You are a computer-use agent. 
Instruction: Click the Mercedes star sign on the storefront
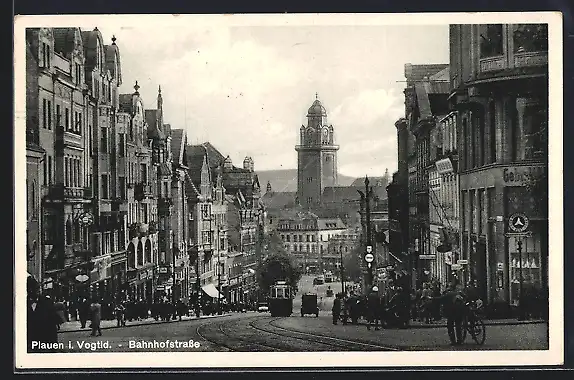click(x=518, y=223)
